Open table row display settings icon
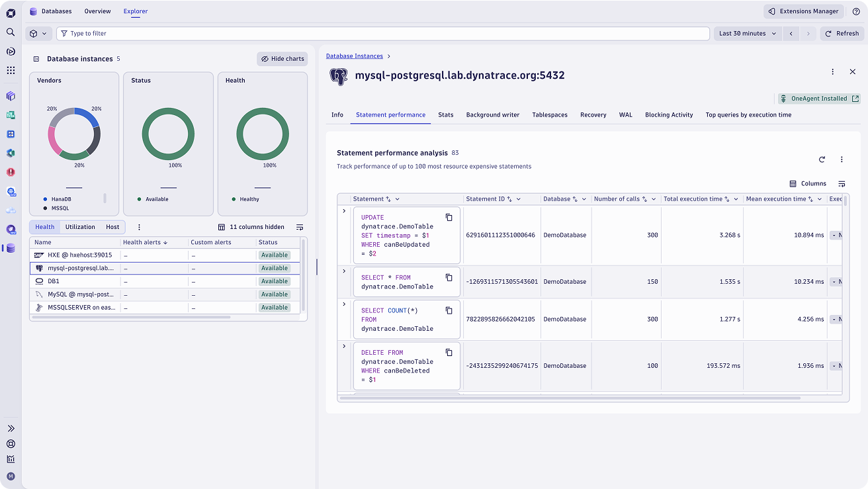The width and height of the screenshot is (868, 489). coord(842,183)
